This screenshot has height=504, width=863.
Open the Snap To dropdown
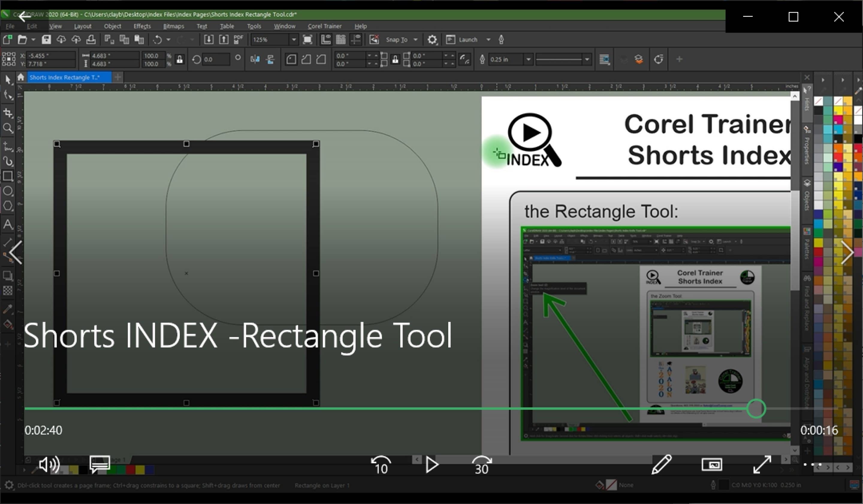pyautogui.click(x=415, y=40)
